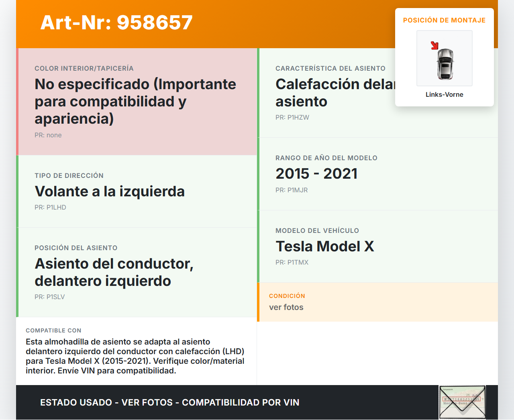The width and height of the screenshot is (514, 420).
Task: Click the Volante a la izquierda value
Action: click(110, 192)
